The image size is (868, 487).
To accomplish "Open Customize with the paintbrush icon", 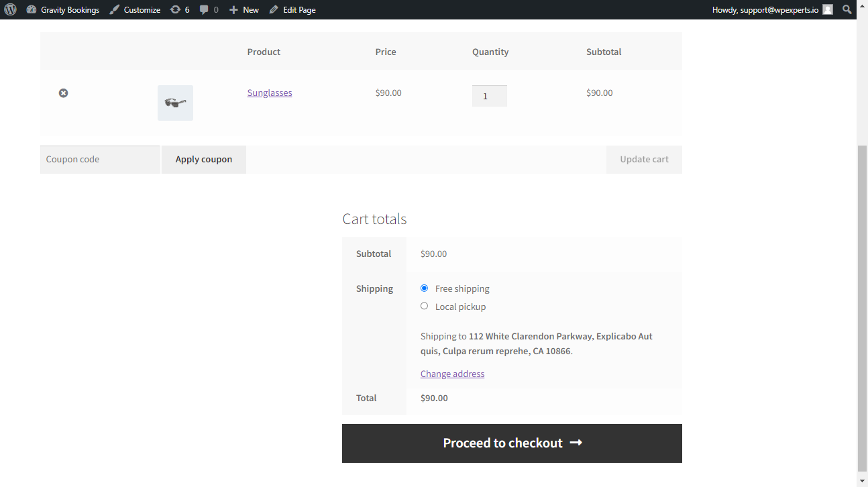I will (x=115, y=9).
